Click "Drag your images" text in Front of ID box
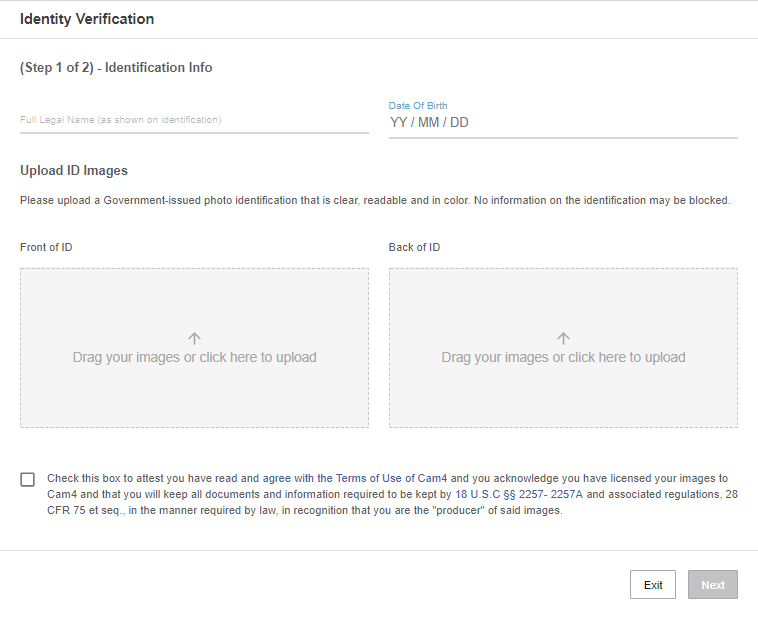The height and width of the screenshot is (619, 758). click(194, 358)
